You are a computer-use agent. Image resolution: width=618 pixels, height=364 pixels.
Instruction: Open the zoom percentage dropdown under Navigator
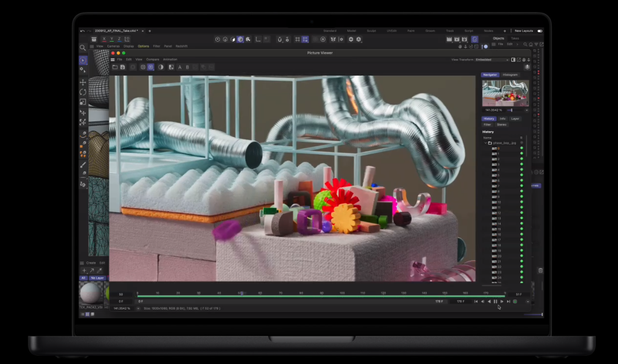click(x=526, y=110)
